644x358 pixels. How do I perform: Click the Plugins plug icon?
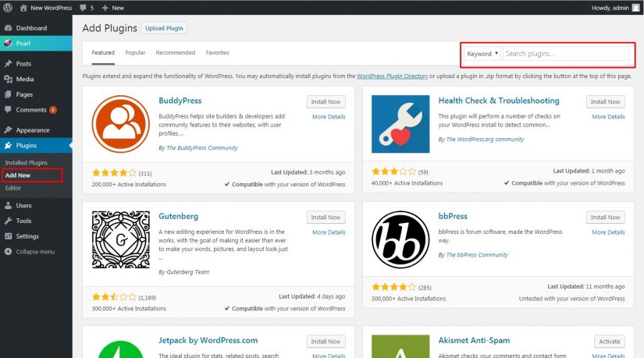(x=8, y=145)
